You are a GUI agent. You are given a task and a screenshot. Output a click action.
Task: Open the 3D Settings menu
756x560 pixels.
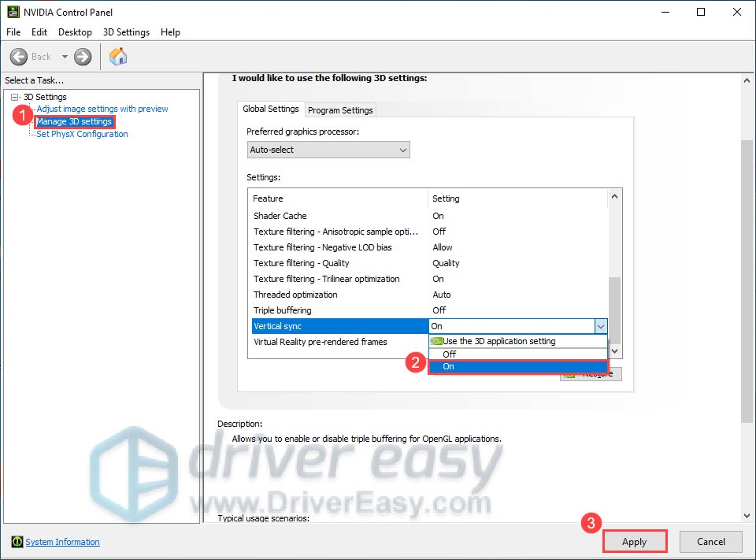click(x=126, y=32)
